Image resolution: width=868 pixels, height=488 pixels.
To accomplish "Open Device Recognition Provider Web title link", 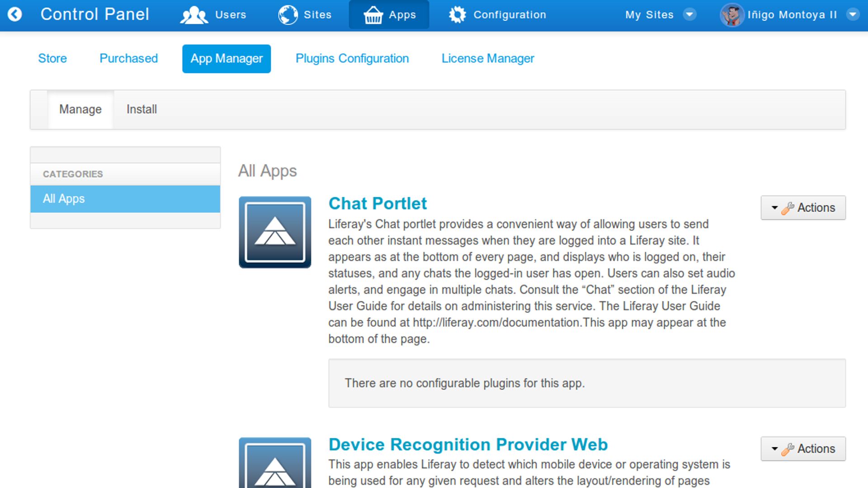I will [x=468, y=445].
